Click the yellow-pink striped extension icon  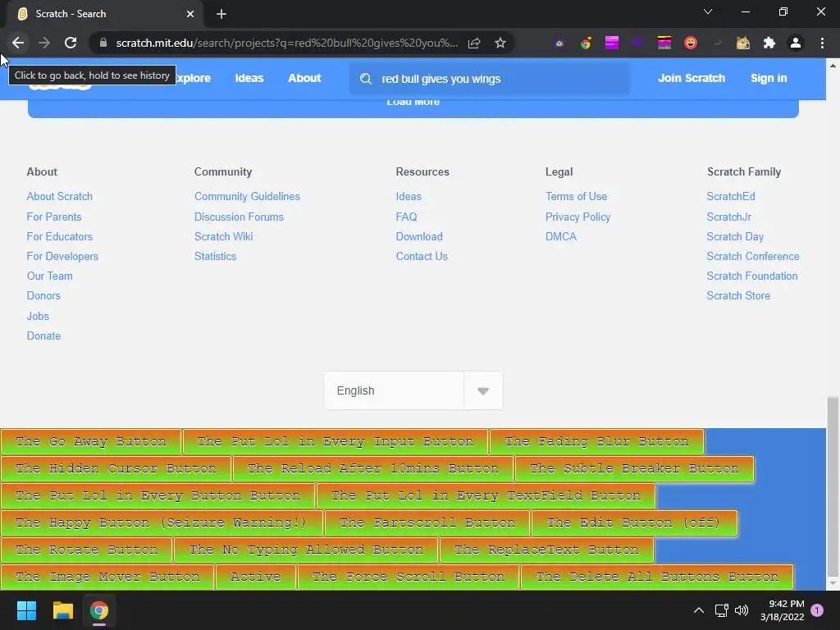coord(664,43)
